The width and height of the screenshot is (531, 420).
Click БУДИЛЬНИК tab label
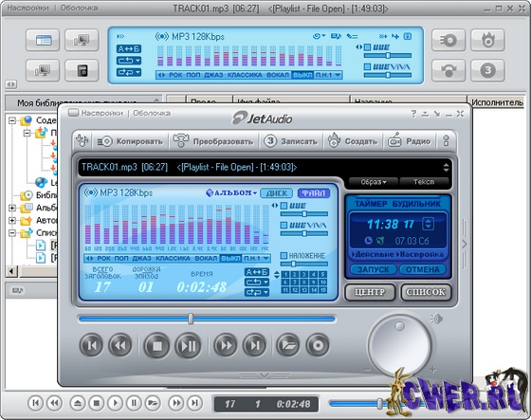[x=416, y=204]
